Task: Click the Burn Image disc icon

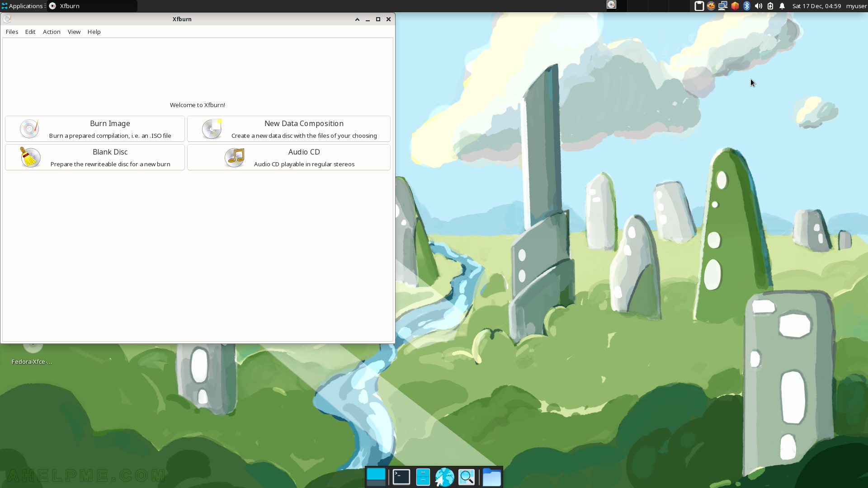Action: click(x=29, y=129)
